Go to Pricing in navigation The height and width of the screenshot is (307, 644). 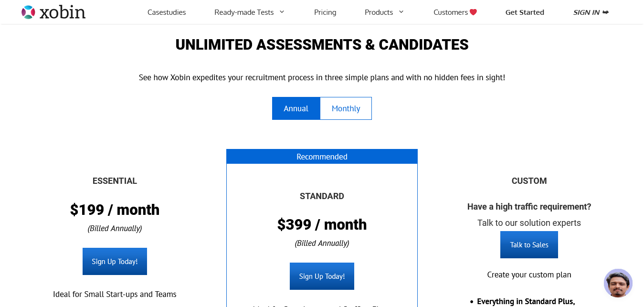pyautogui.click(x=325, y=12)
